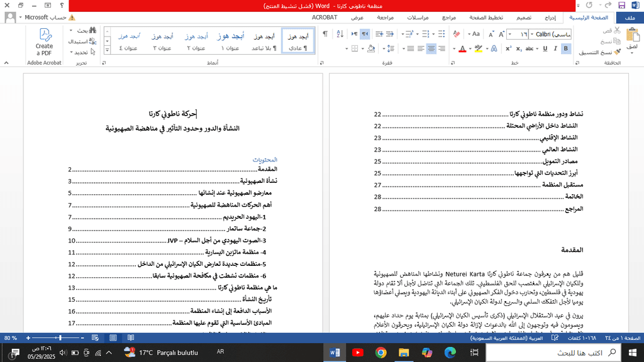Open font color dropdown arrow

454,49
